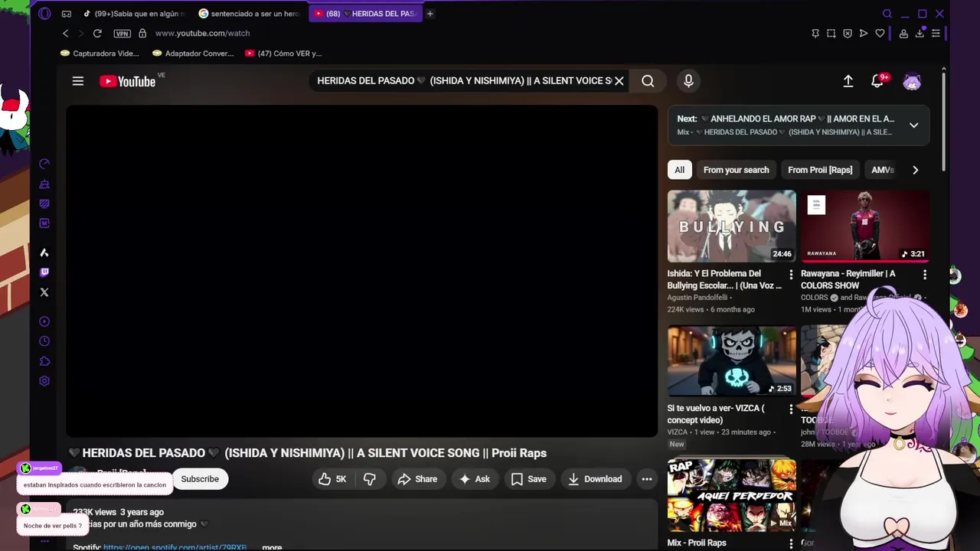Reload the current page
The image size is (980, 551).
point(97,34)
